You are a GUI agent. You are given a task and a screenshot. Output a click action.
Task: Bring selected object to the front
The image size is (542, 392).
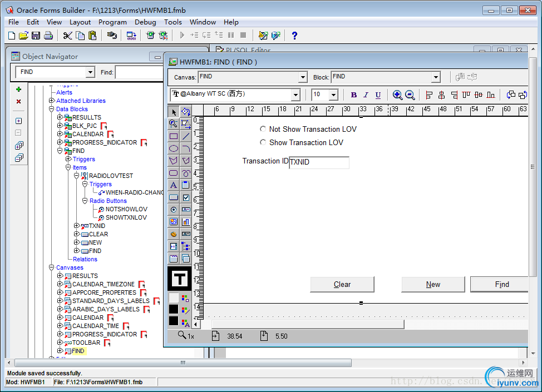click(510, 95)
